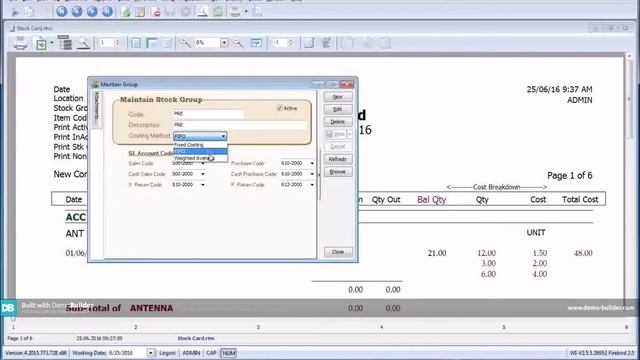
Task: Click the Maintain Group window icon
Action: 95,84
